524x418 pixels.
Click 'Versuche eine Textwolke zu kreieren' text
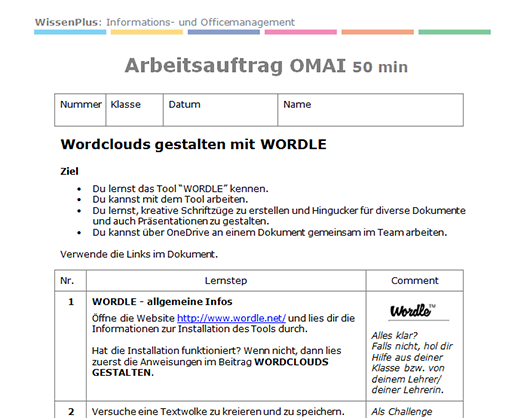pyautogui.click(x=218, y=411)
